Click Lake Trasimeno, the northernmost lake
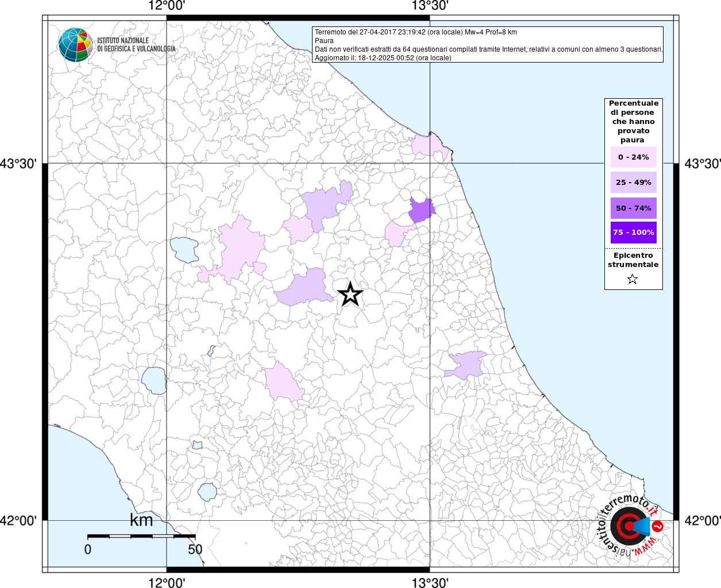This screenshot has width=721, height=588. click(184, 250)
